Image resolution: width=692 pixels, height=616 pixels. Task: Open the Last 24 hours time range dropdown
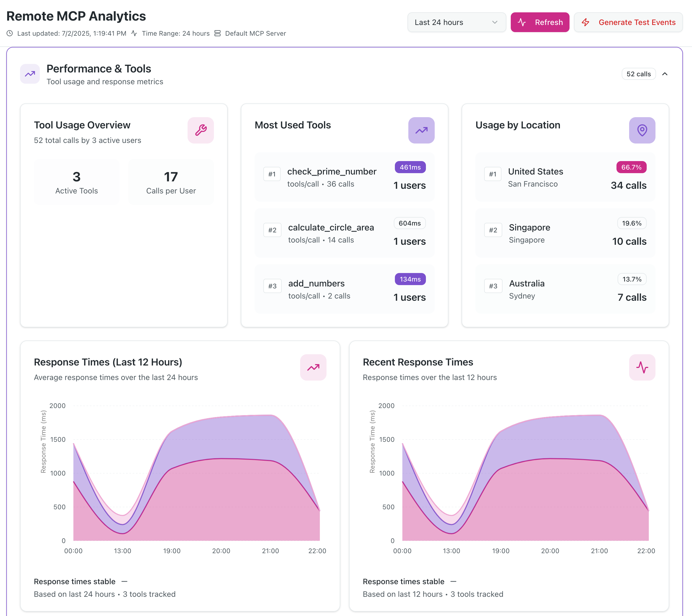(x=457, y=22)
